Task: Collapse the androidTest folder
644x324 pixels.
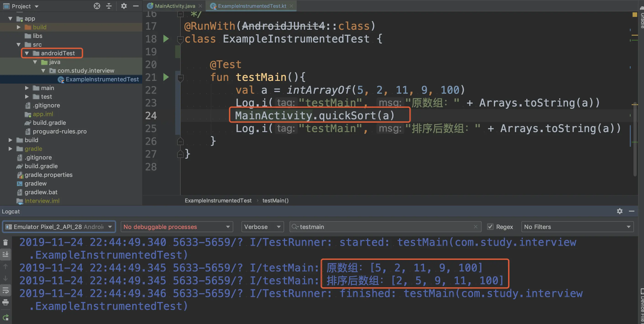Action: (x=27, y=53)
